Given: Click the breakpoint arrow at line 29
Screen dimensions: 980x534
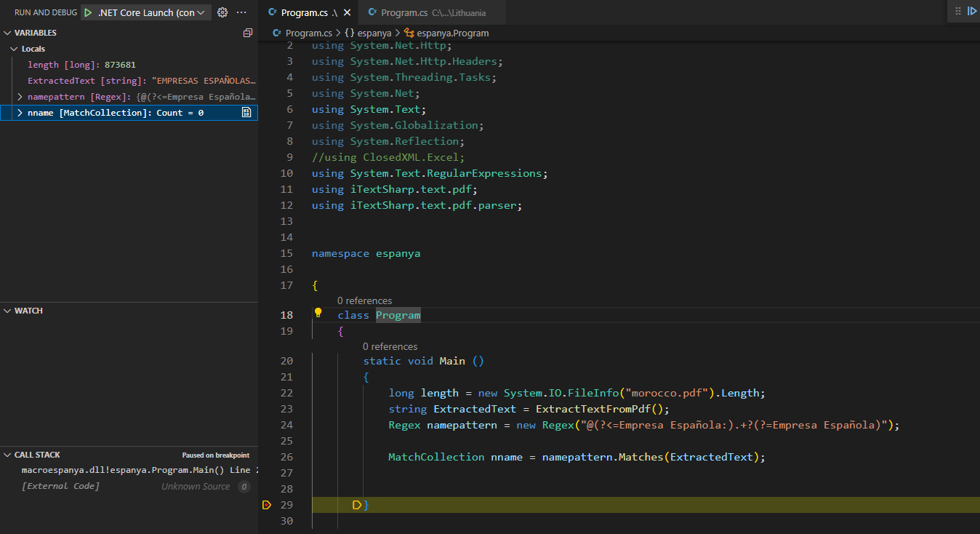Looking at the screenshot, I should 267,504.
